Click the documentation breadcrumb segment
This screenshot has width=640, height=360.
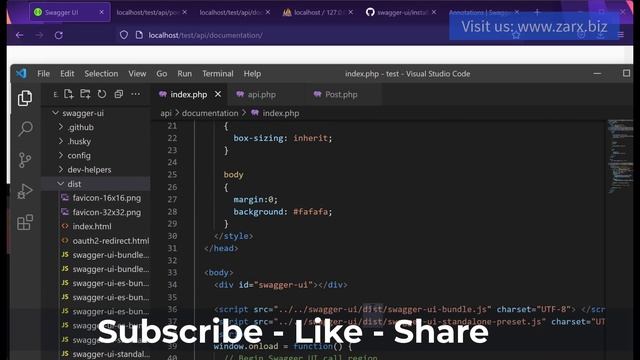210,113
